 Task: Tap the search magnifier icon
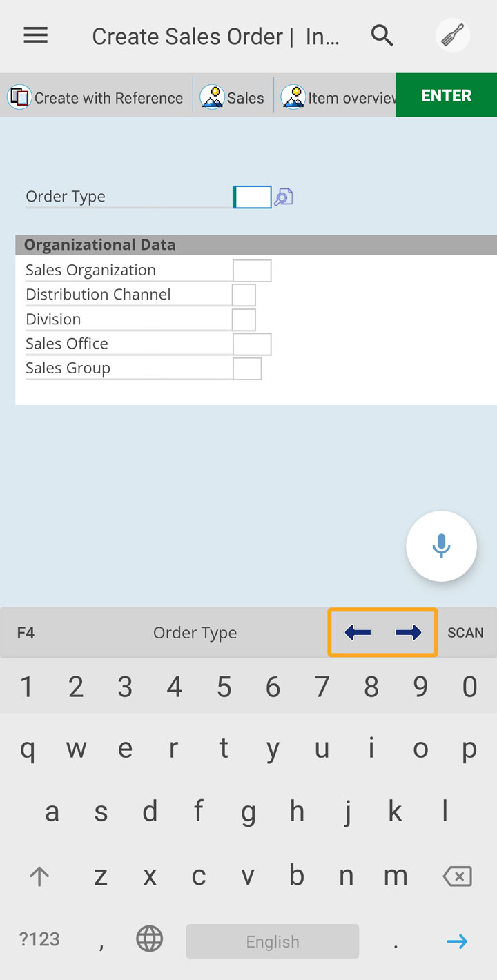point(382,35)
